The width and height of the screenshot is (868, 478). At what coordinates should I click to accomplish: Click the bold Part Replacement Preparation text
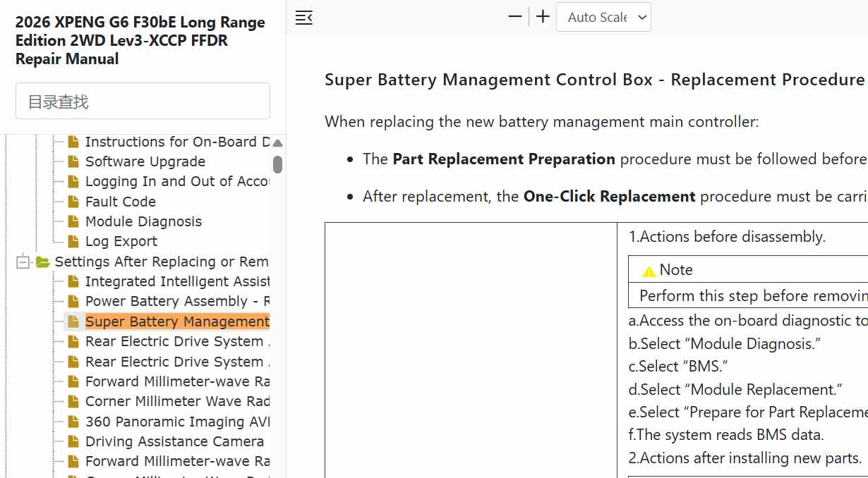click(x=504, y=159)
